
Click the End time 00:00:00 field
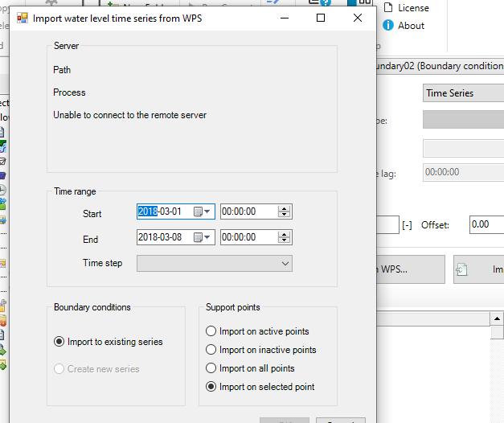point(248,237)
